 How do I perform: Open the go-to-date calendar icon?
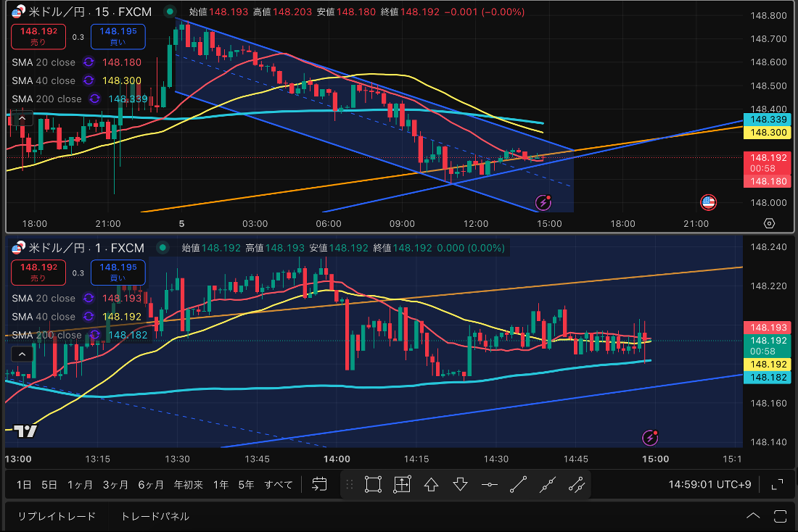pos(319,484)
